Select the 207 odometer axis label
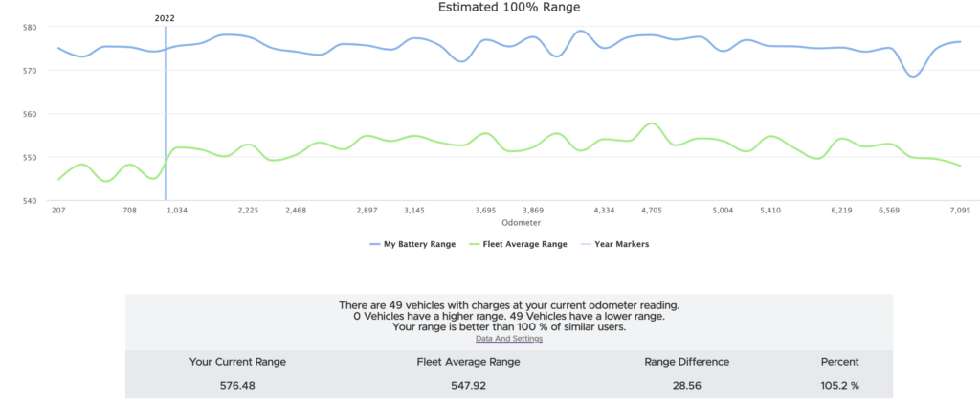 coord(58,210)
